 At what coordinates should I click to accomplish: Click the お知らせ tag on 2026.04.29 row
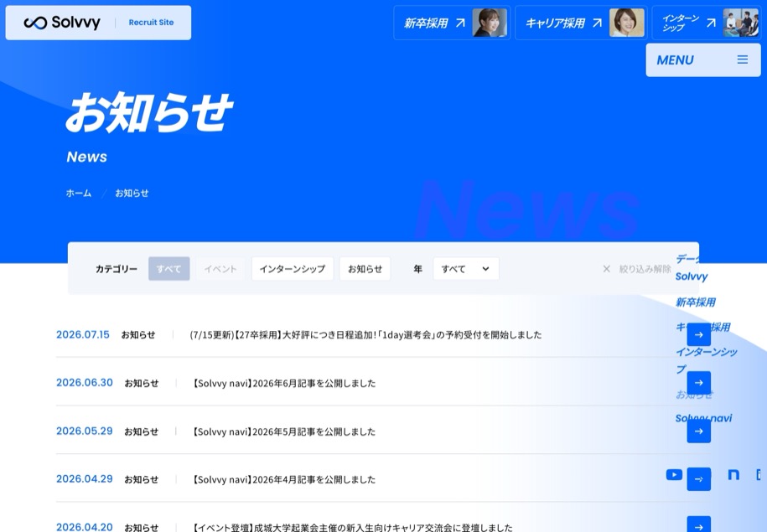coord(142,480)
